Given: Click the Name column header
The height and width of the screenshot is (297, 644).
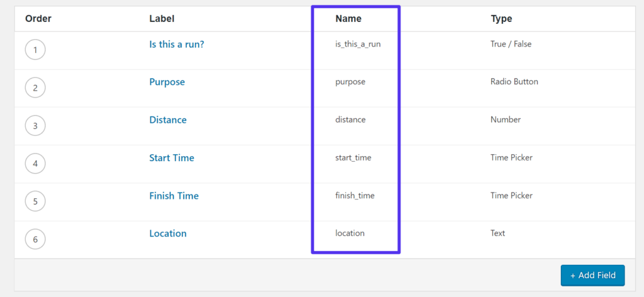Looking at the screenshot, I should click(x=348, y=19).
